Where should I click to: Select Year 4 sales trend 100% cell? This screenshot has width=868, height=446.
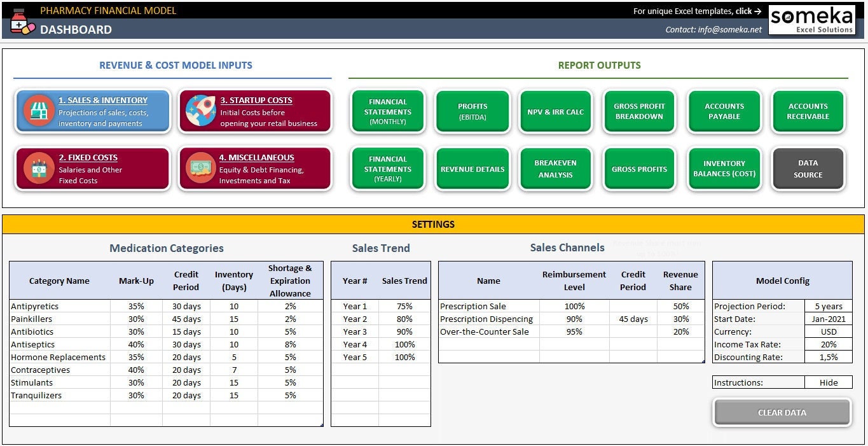pos(404,344)
